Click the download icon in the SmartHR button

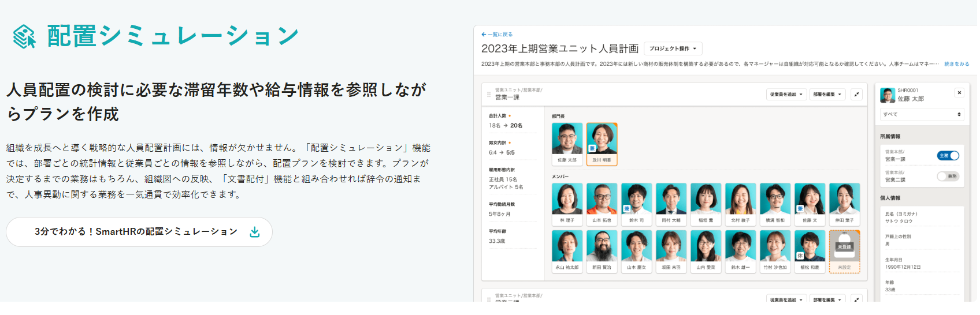coord(254,232)
